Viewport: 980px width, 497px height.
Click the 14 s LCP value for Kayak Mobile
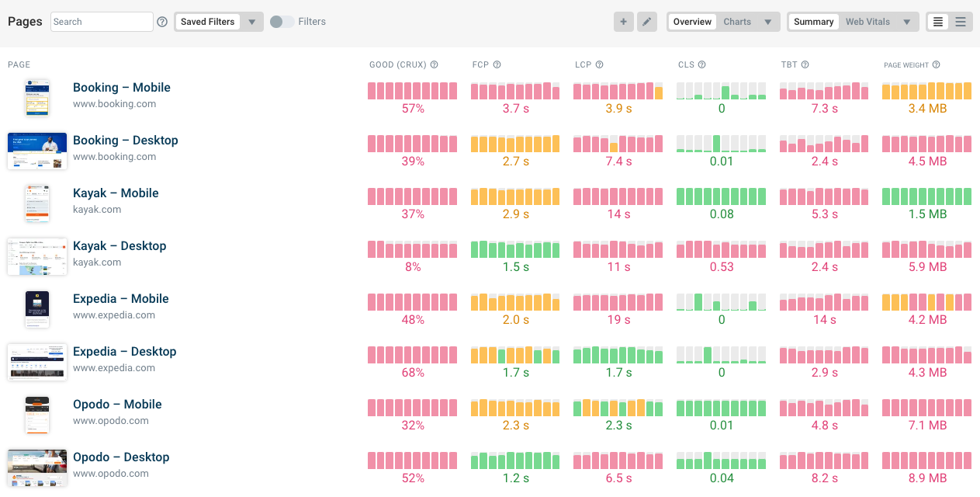(x=618, y=214)
